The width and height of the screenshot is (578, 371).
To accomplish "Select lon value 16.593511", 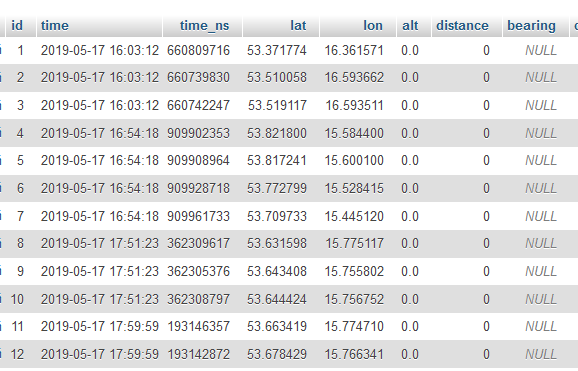I will click(x=354, y=105).
